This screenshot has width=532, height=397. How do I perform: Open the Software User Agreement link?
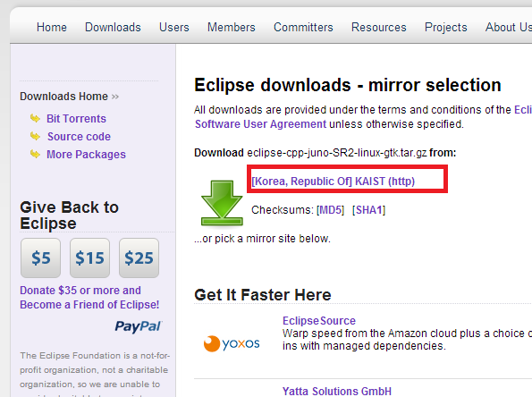[260, 124]
